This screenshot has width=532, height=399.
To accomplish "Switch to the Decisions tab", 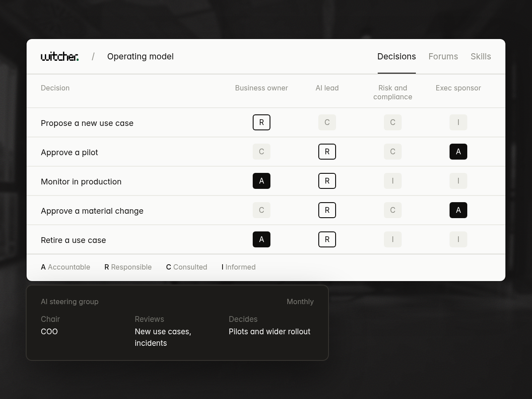I will pos(397,56).
